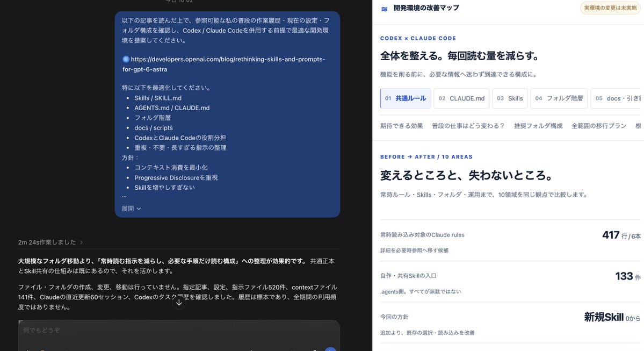Click the wave logo icon beside 開発環境の改善マップ

click(384, 9)
